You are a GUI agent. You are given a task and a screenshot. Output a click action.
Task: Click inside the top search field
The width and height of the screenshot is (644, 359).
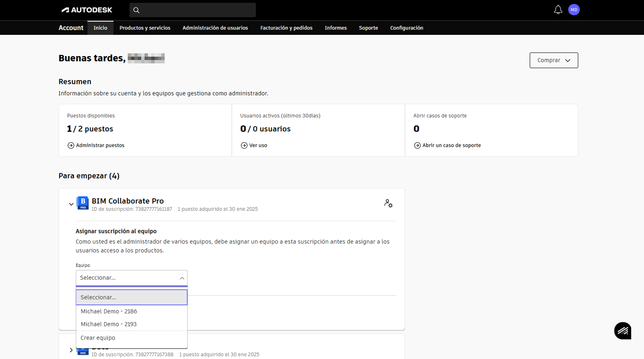click(x=198, y=10)
